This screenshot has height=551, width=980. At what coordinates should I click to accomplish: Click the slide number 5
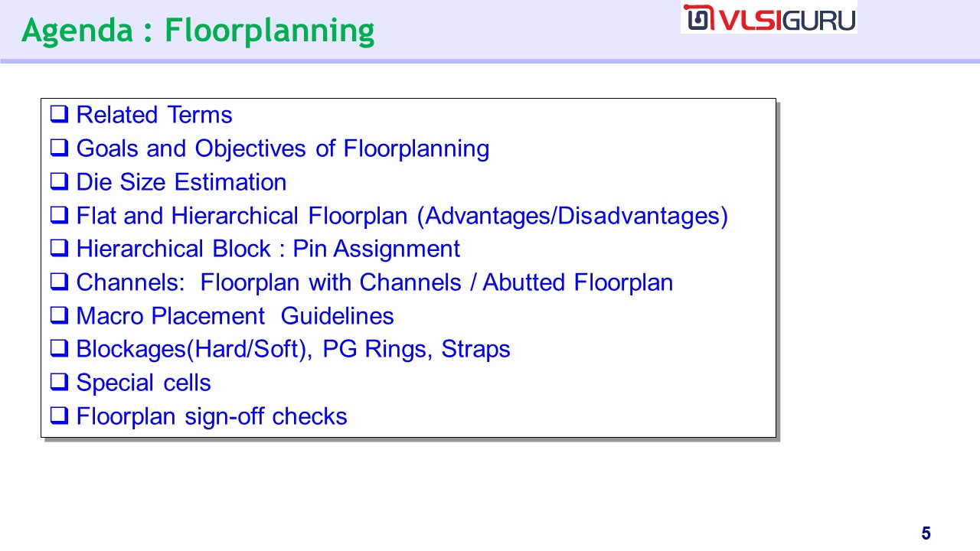coord(926,533)
